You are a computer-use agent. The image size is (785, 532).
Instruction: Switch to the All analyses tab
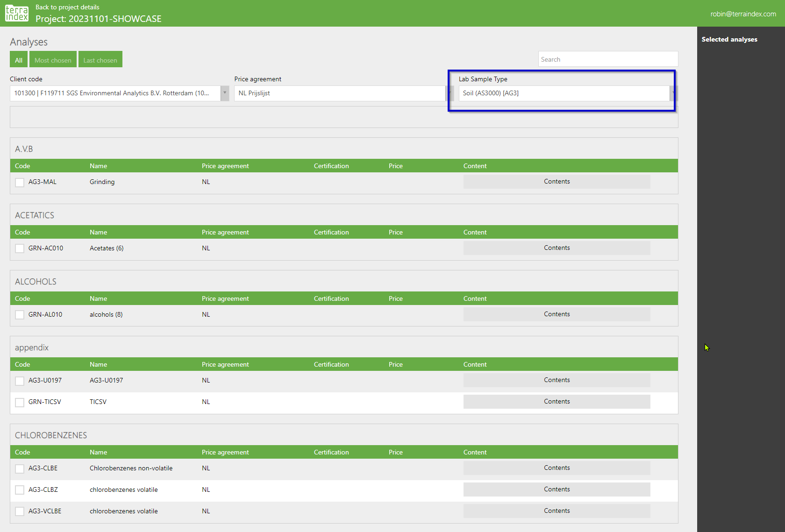point(19,60)
